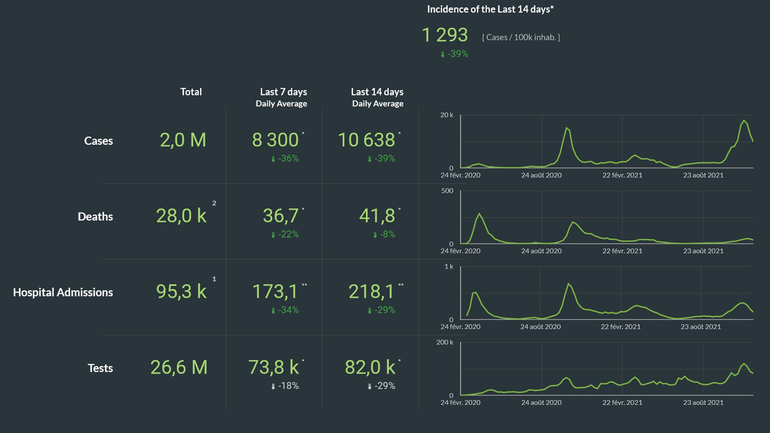
Task: Click the down arrow beside Deaths -8%
Action: tap(375, 235)
